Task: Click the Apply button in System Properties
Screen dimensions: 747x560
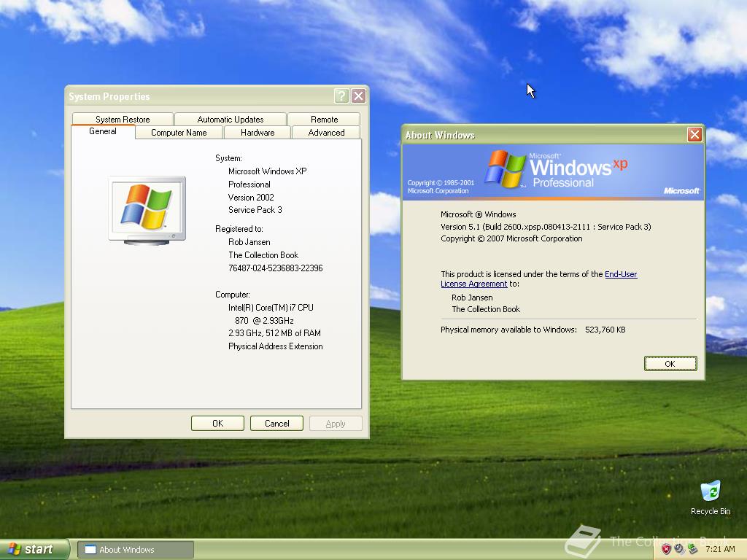Action: [x=336, y=424]
